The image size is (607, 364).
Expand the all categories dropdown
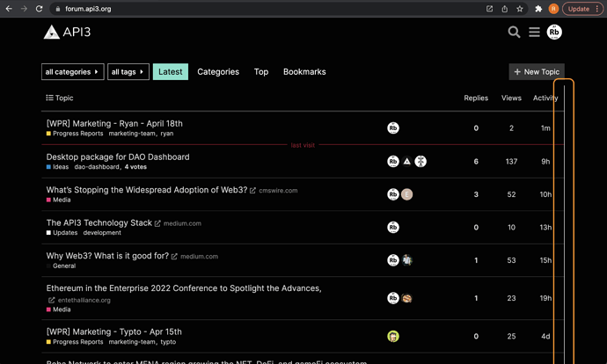click(73, 72)
